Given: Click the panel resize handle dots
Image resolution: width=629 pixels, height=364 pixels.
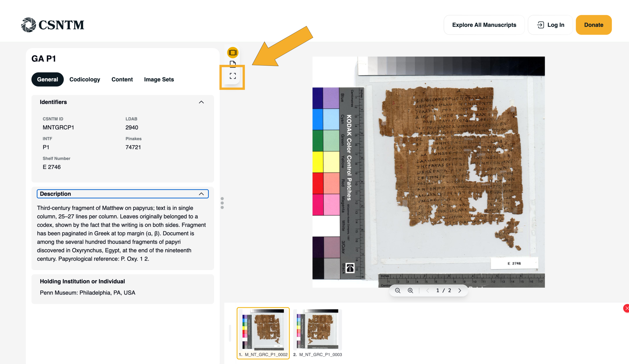Looking at the screenshot, I should pyautogui.click(x=222, y=203).
